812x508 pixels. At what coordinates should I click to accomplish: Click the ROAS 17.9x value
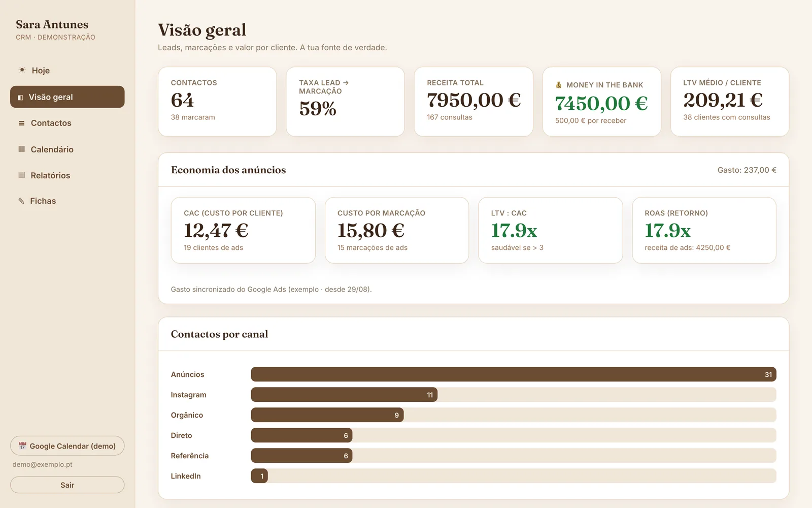tap(668, 231)
